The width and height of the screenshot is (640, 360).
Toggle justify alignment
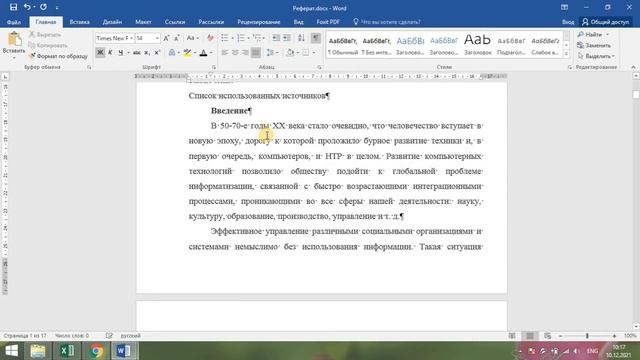[x=256, y=53]
